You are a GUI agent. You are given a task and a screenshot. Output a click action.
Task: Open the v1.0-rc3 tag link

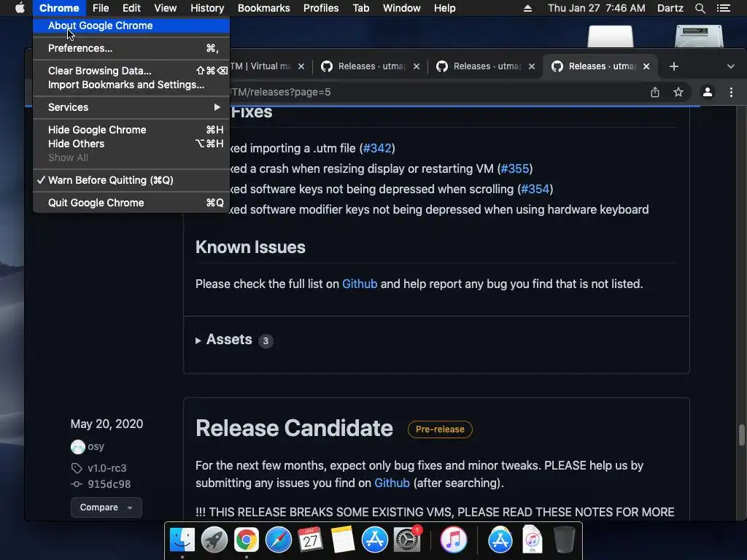click(x=107, y=468)
